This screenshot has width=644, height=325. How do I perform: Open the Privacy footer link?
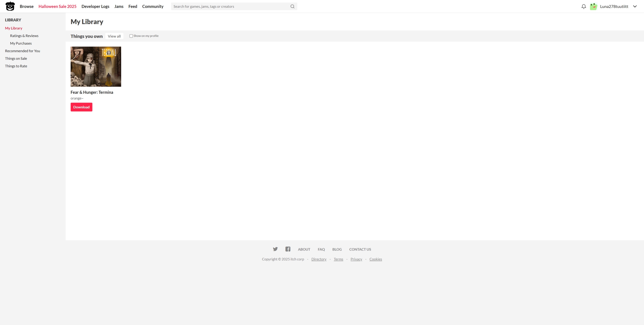(356, 259)
